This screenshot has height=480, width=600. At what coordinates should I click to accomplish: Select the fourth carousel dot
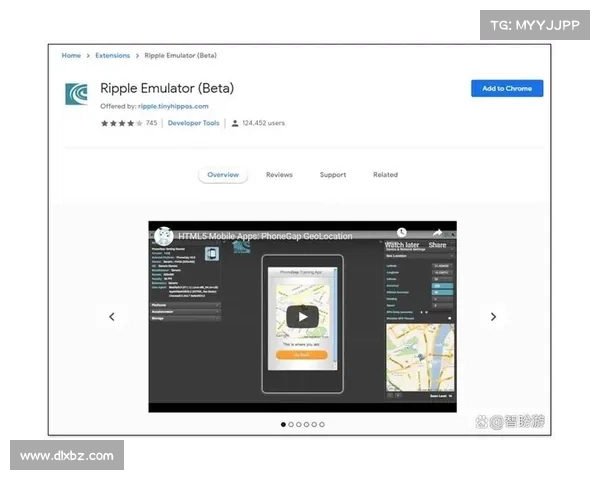(306, 424)
